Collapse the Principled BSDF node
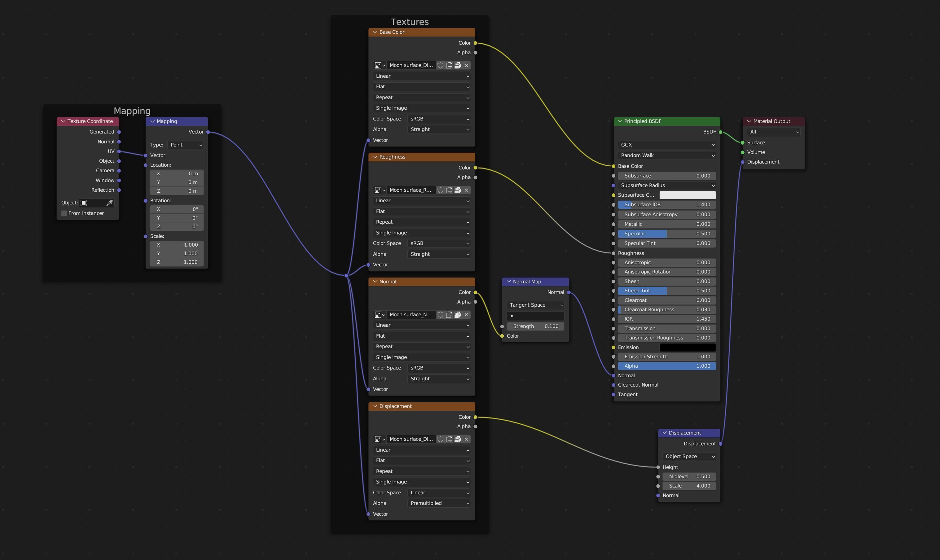 (620, 121)
